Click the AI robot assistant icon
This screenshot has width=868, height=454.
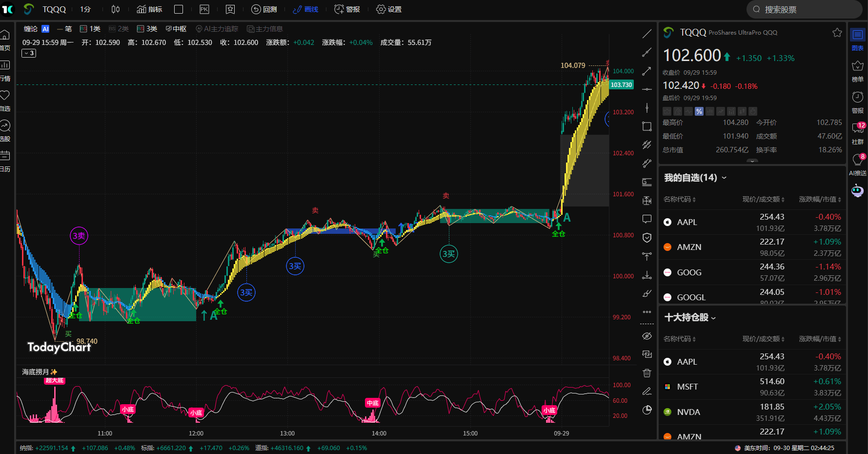pyautogui.click(x=858, y=190)
